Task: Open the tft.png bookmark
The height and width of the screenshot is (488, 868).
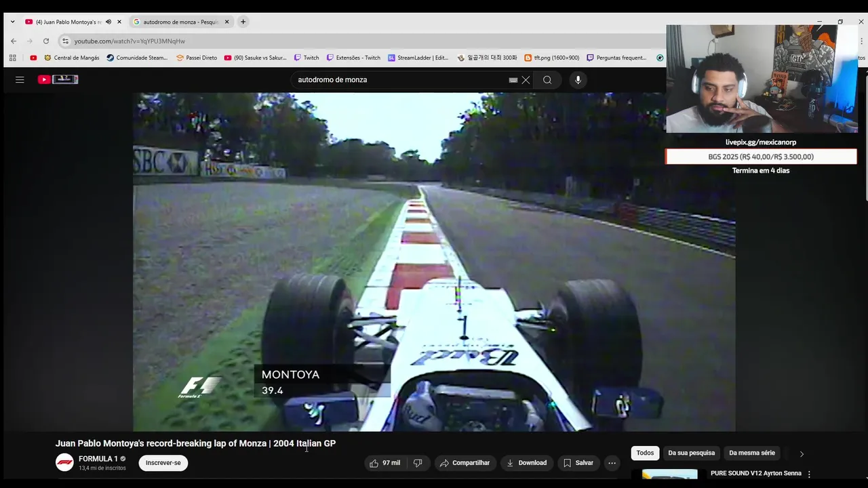Action: click(552, 58)
